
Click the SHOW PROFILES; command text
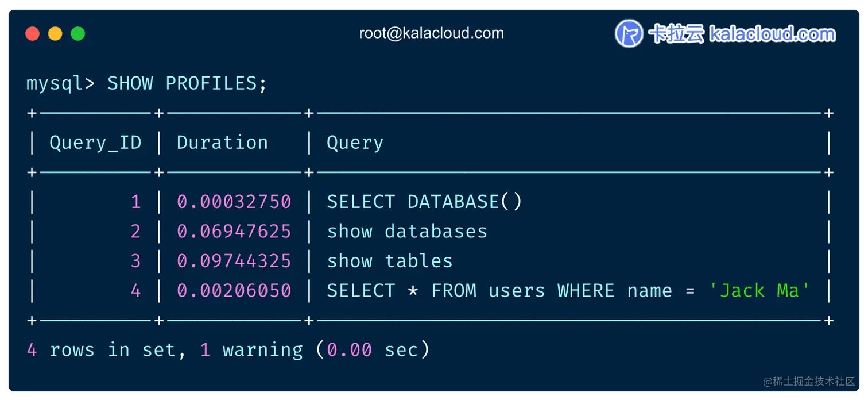pos(187,83)
